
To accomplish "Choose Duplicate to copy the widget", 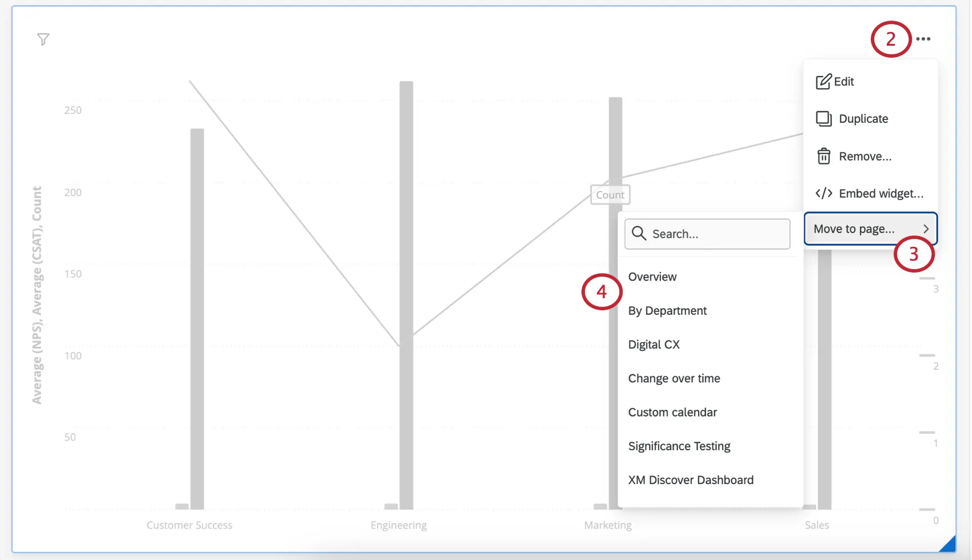I will click(863, 118).
